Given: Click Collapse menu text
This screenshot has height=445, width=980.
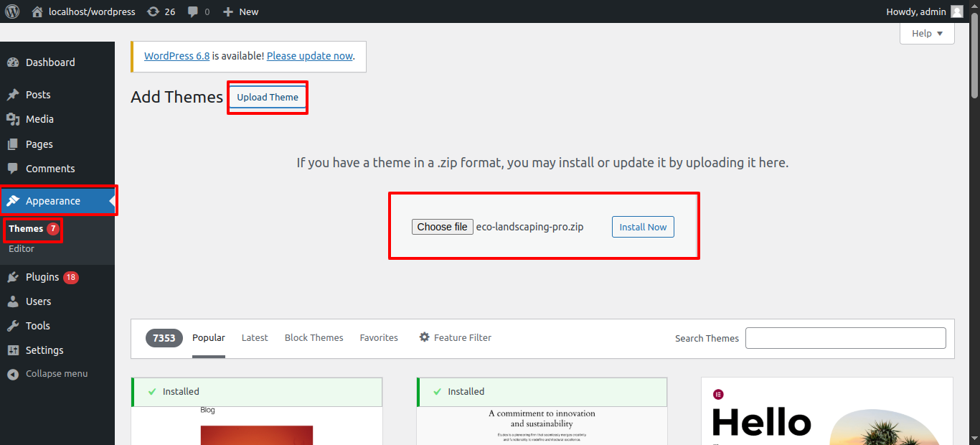Looking at the screenshot, I should [x=57, y=374].
